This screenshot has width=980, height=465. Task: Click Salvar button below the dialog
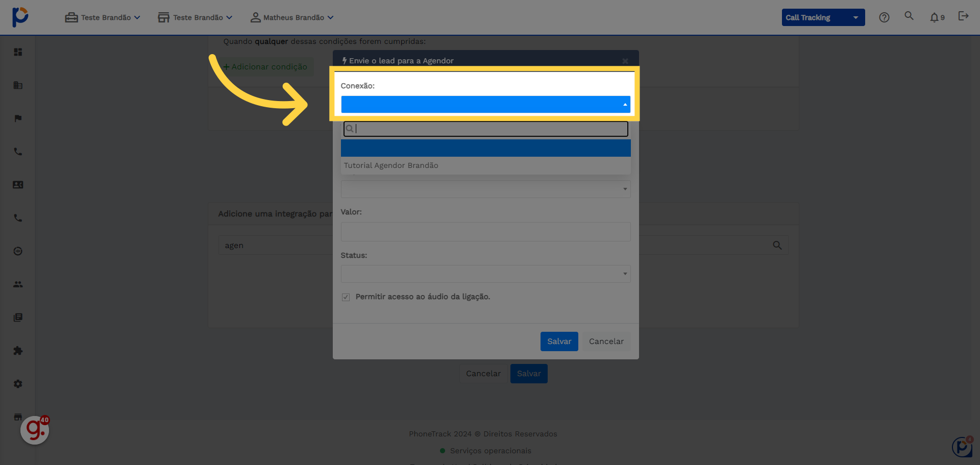pyautogui.click(x=529, y=374)
